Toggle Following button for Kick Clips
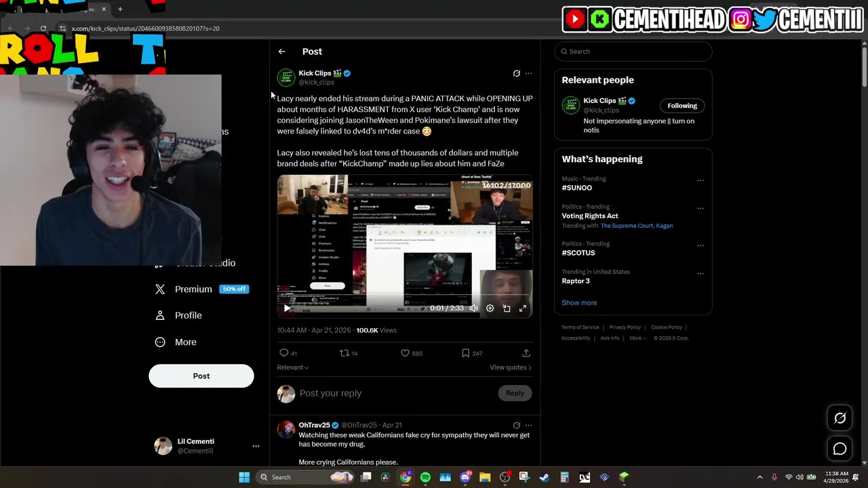Viewport: 868px width, 488px height. coord(682,106)
